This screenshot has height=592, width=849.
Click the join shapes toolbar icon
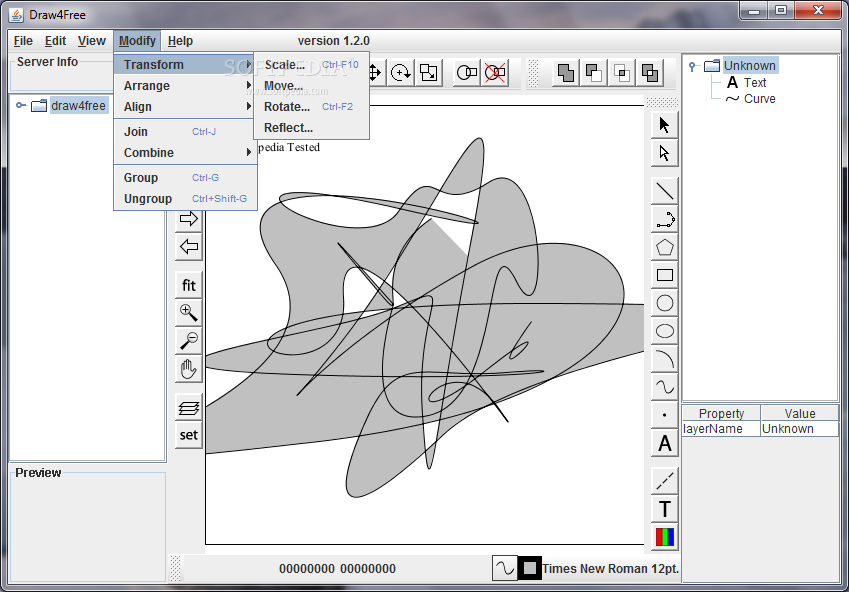(x=467, y=73)
